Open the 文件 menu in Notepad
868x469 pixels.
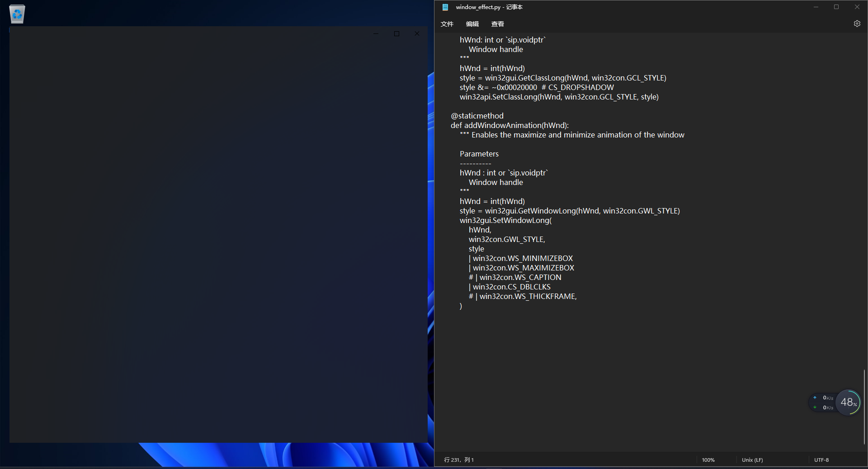point(447,24)
